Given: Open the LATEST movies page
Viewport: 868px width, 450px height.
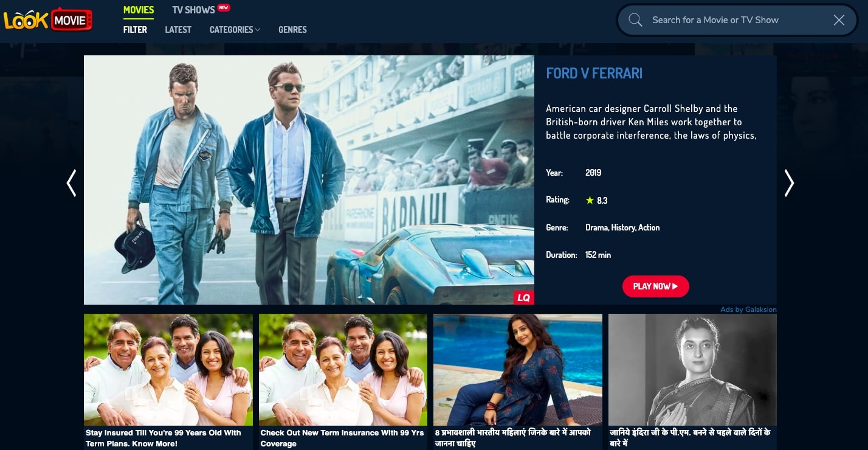Looking at the screenshot, I should click(x=178, y=29).
